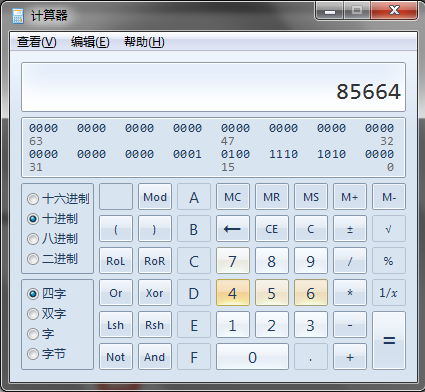This screenshot has height=392, width=425.
Task: Click the backspace arrow key
Action: coord(233,229)
